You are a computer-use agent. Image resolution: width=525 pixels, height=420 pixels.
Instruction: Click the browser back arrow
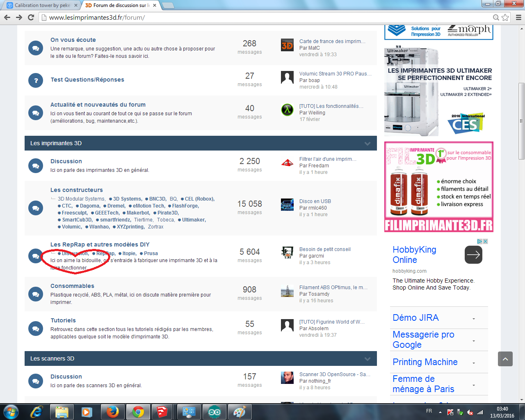[7, 17]
